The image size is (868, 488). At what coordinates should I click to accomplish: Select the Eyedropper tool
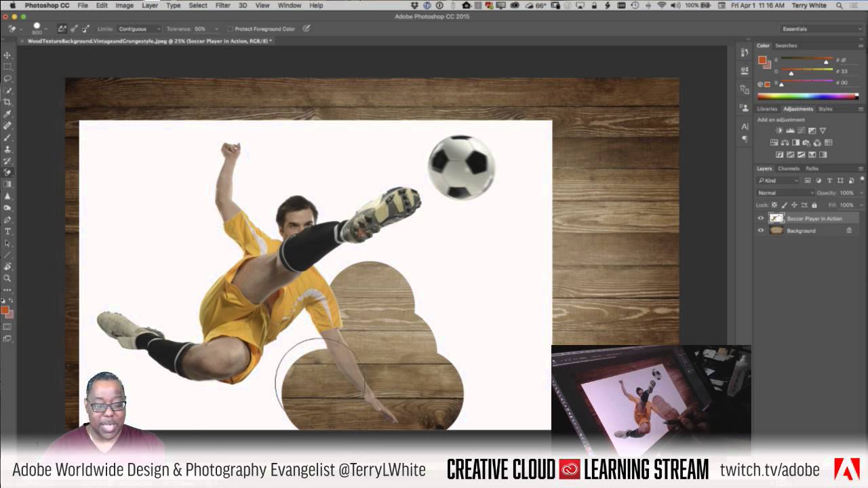point(7,114)
